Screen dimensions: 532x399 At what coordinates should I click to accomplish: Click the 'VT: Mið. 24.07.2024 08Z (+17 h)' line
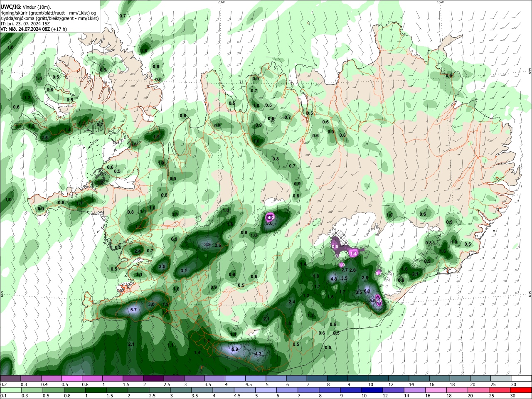[34, 29]
